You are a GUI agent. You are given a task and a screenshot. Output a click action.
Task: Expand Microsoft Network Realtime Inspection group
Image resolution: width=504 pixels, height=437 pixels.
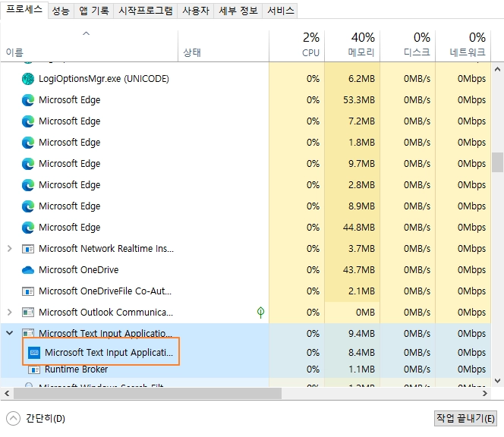[10, 248]
